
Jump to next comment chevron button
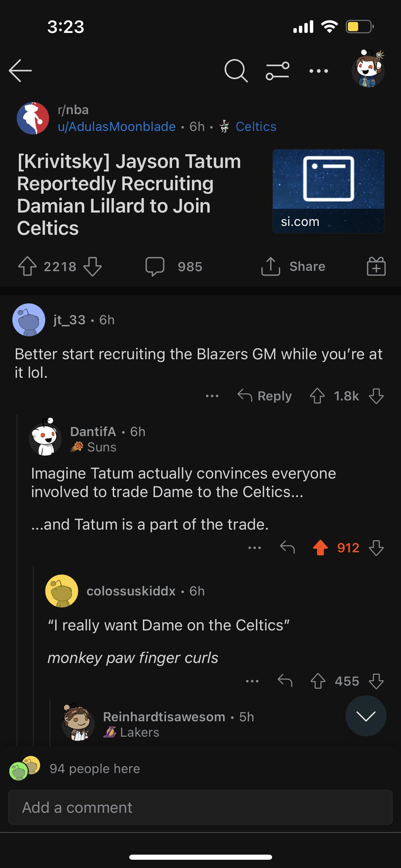tap(366, 716)
